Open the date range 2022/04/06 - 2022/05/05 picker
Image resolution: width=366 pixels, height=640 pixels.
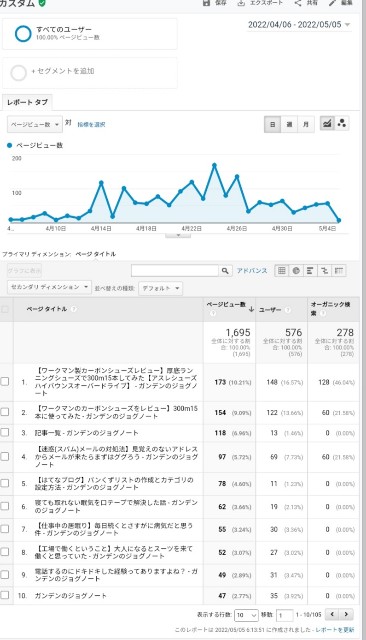(x=299, y=24)
